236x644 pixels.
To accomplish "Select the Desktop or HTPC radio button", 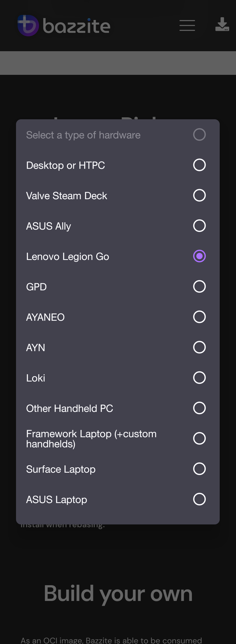I will (x=199, y=165).
